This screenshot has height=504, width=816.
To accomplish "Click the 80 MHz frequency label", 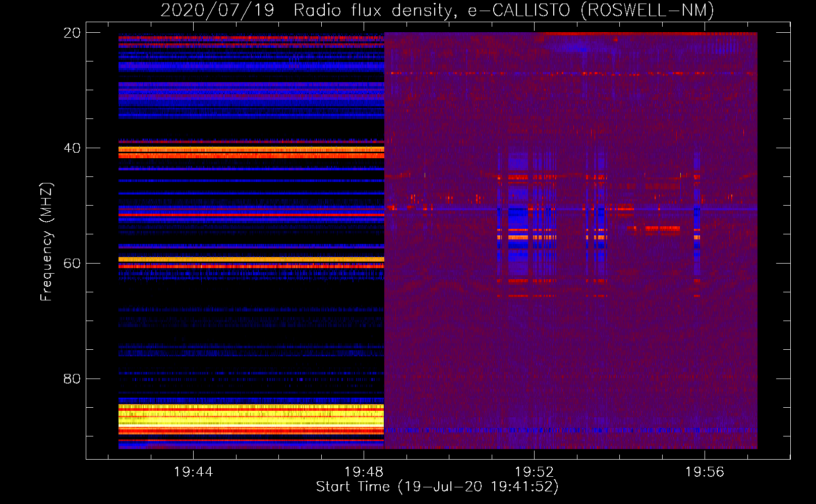I will coord(72,379).
